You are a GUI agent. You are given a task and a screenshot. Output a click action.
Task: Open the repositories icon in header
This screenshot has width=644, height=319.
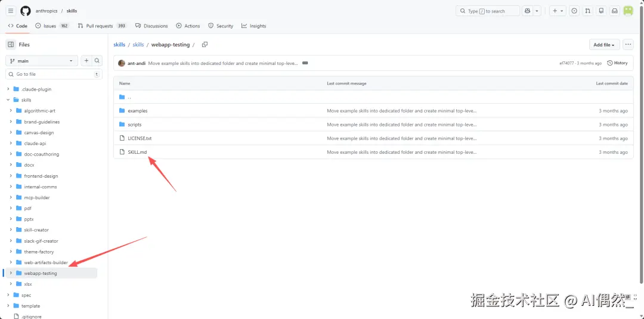pyautogui.click(x=601, y=11)
